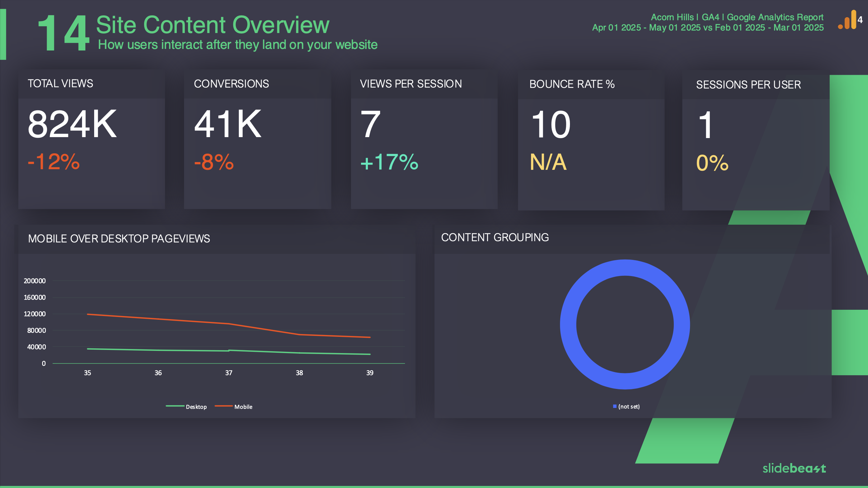Click the Desktop legend label
This screenshot has width=868, height=488.
tap(196, 407)
